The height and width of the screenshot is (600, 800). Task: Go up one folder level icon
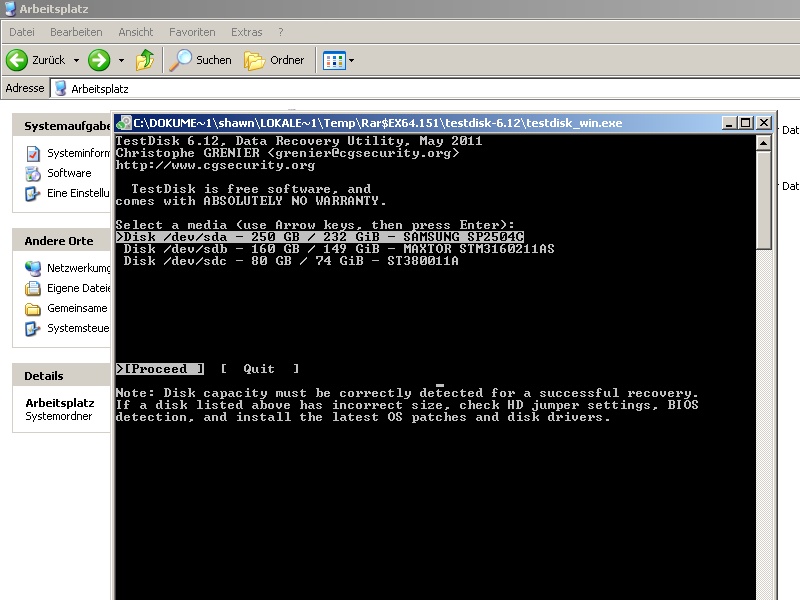tap(145, 60)
